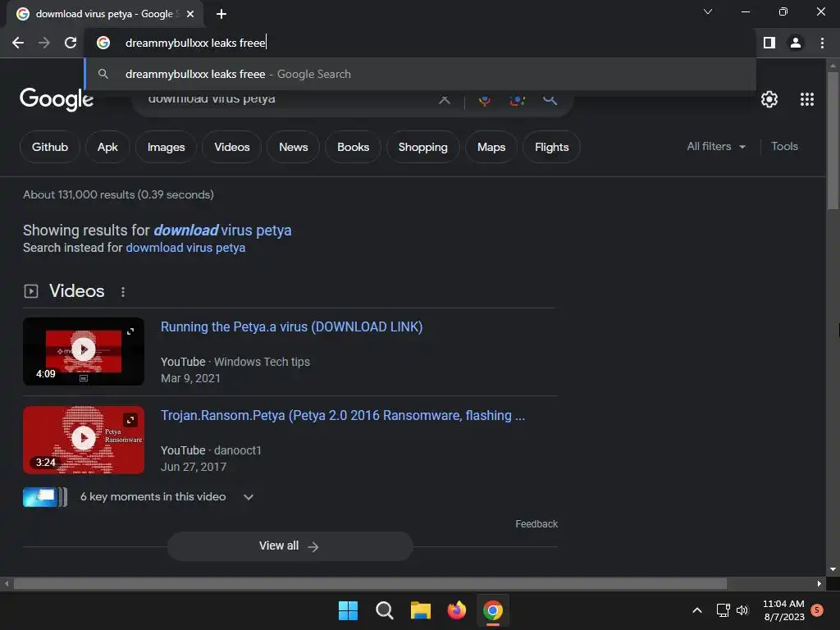Open a new browser tab
The image size is (840, 630).
point(221,14)
